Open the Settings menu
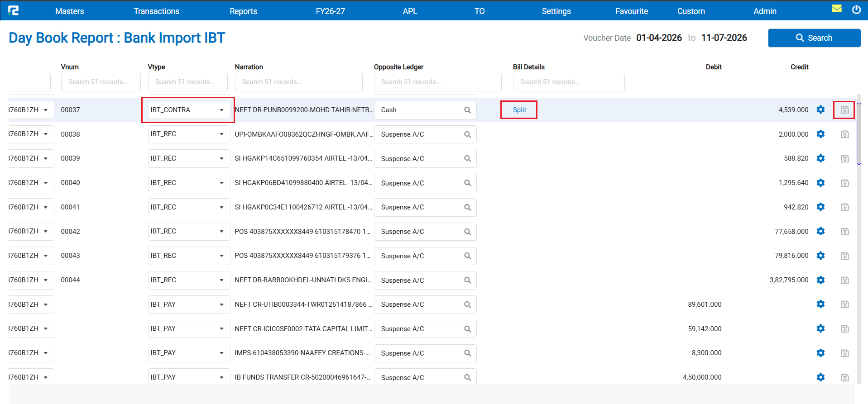The width and height of the screenshot is (868, 404). tap(556, 11)
